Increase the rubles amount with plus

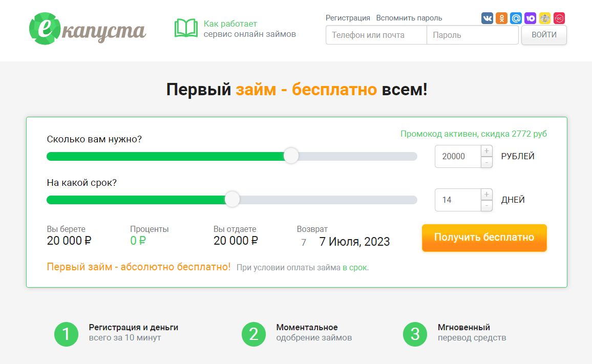coord(487,151)
